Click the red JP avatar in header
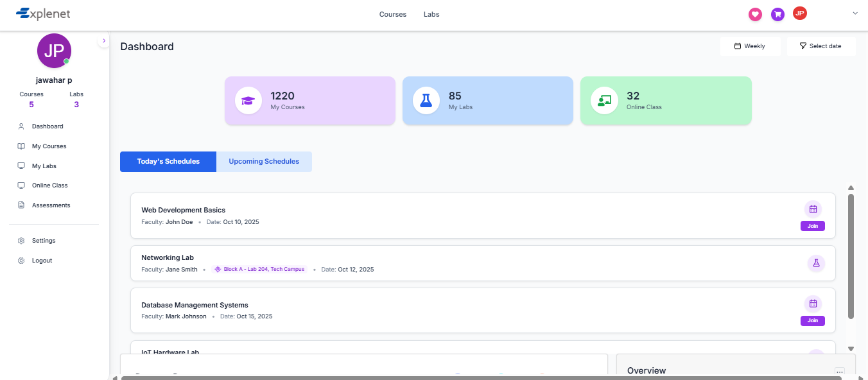Image resolution: width=868 pixels, height=380 pixels. 799,13
